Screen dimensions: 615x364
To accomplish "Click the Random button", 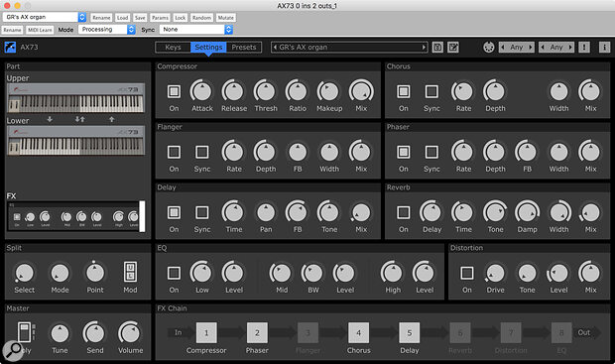I will pyautogui.click(x=201, y=18).
